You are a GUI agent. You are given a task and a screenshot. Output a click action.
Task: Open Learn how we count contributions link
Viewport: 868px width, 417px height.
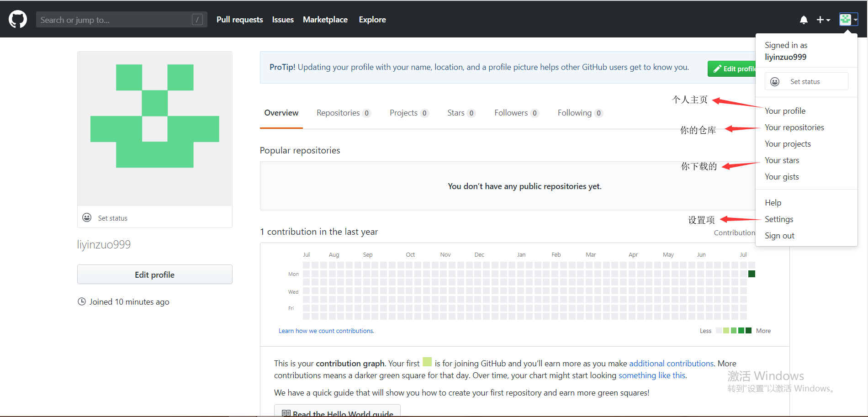click(x=326, y=331)
